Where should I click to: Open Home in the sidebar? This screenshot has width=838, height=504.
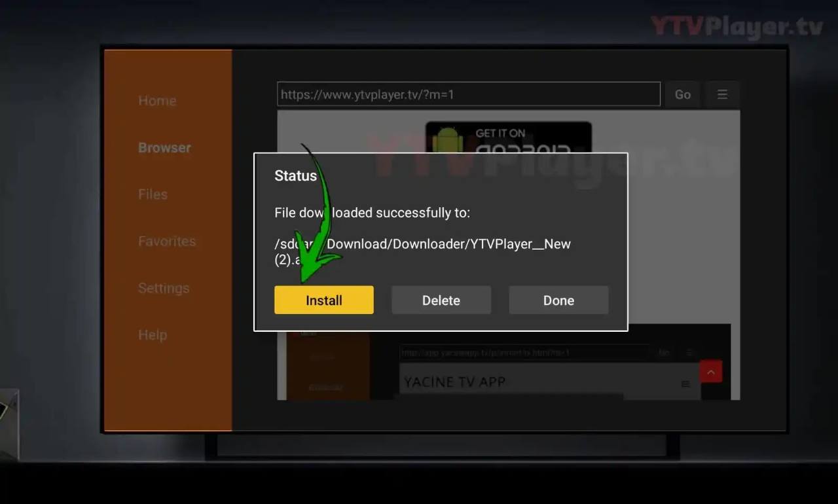pos(157,101)
